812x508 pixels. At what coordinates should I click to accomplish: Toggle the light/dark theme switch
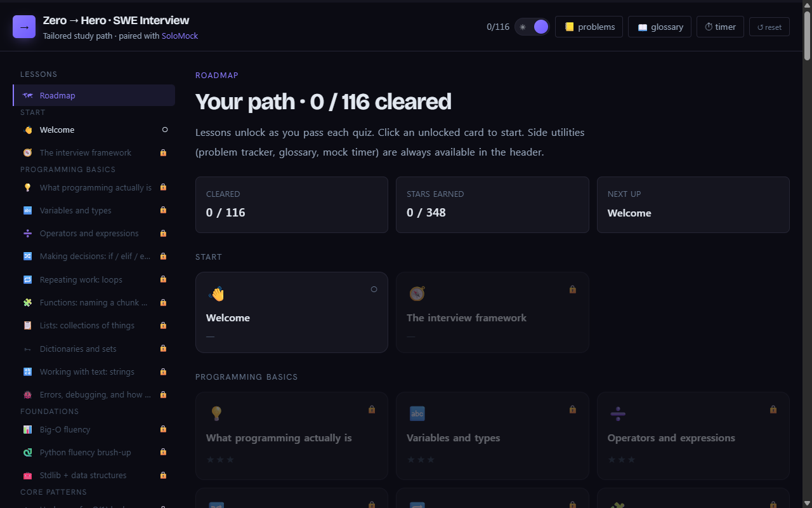pos(532,27)
